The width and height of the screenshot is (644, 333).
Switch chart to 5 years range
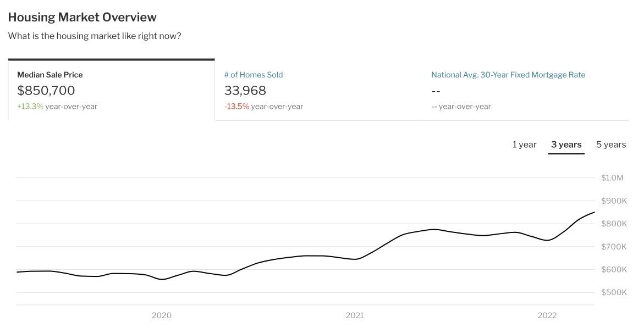pos(610,145)
